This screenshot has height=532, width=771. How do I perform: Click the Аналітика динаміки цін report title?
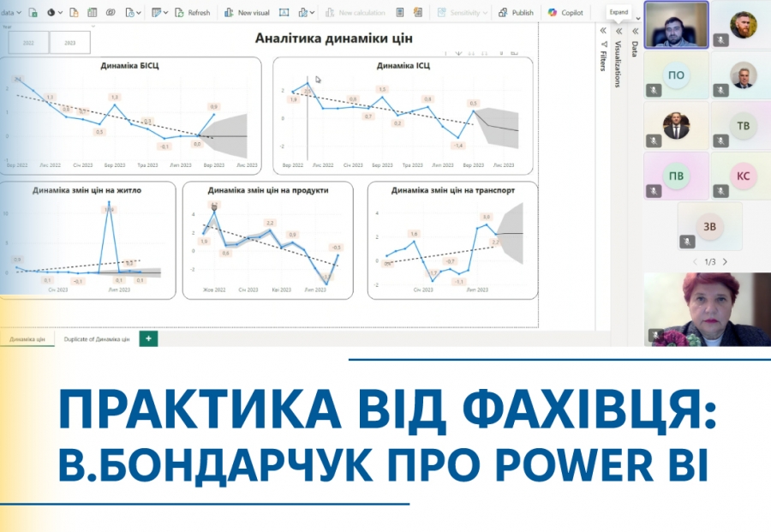coord(334,39)
